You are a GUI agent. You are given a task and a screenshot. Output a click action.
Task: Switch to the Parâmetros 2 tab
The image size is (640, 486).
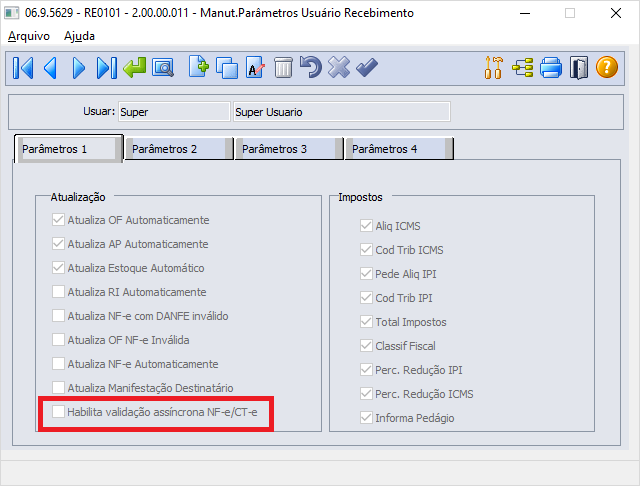(179, 149)
